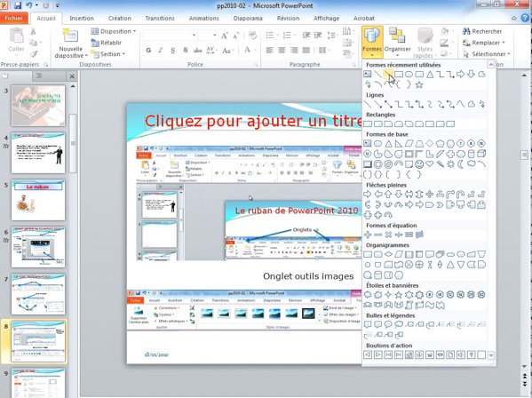Screen dimensions: 532x398
Task: Choose the diamond shape in Formes de base
Action: 430,144
